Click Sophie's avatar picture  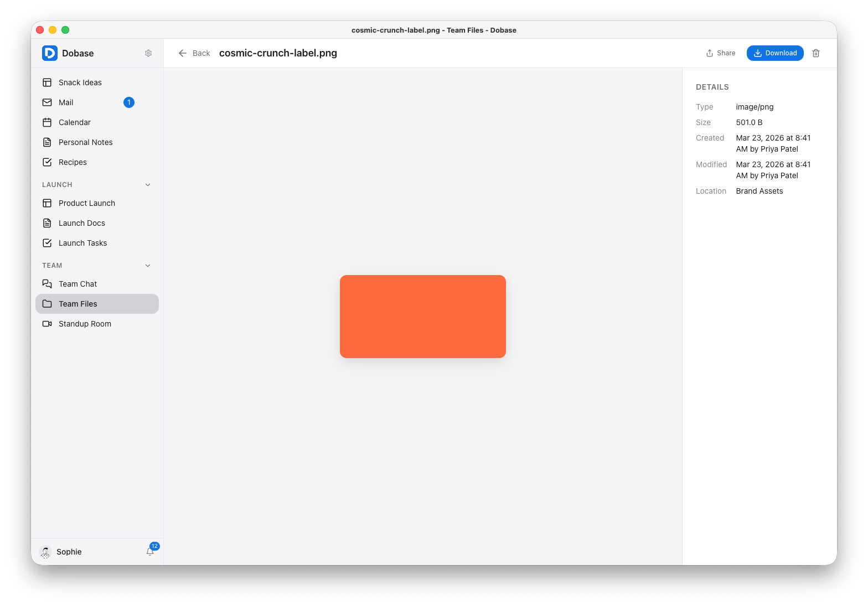[x=45, y=552]
